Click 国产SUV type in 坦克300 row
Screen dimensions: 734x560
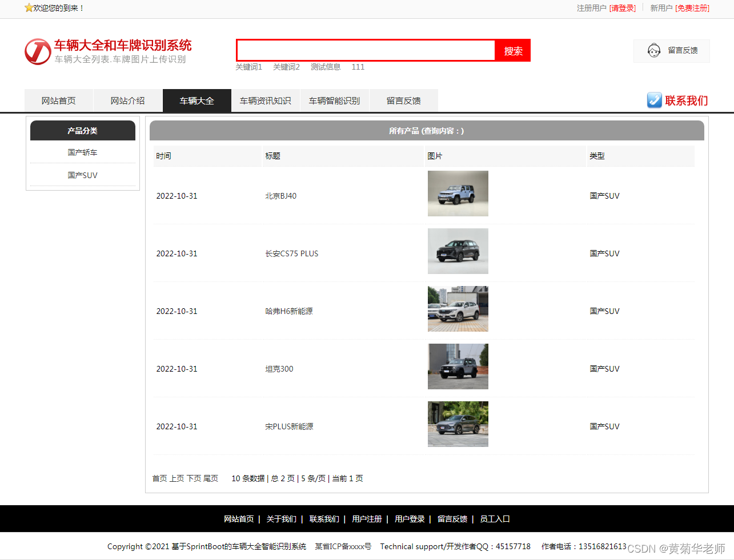click(x=605, y=369)
